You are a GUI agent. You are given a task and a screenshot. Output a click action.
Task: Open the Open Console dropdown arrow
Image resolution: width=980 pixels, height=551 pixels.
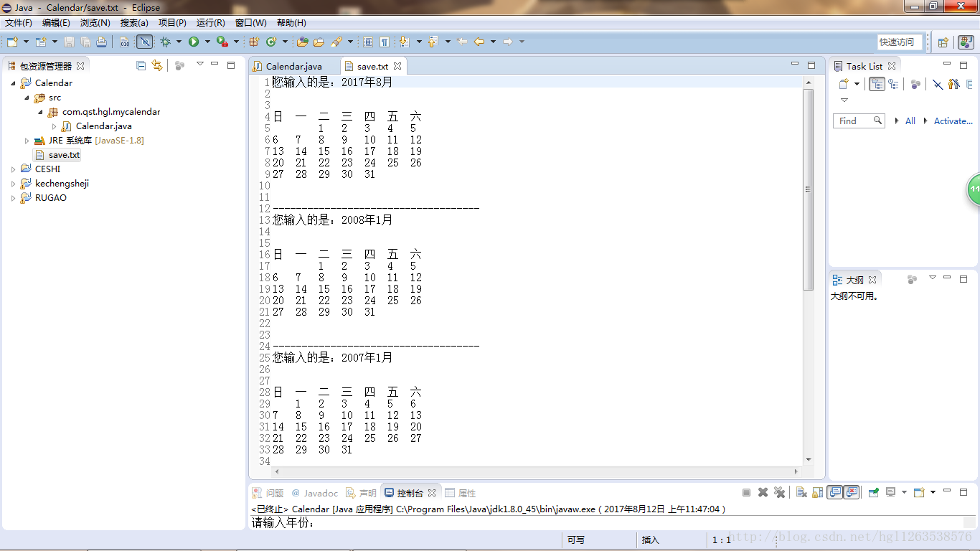(x=933, y=493)
